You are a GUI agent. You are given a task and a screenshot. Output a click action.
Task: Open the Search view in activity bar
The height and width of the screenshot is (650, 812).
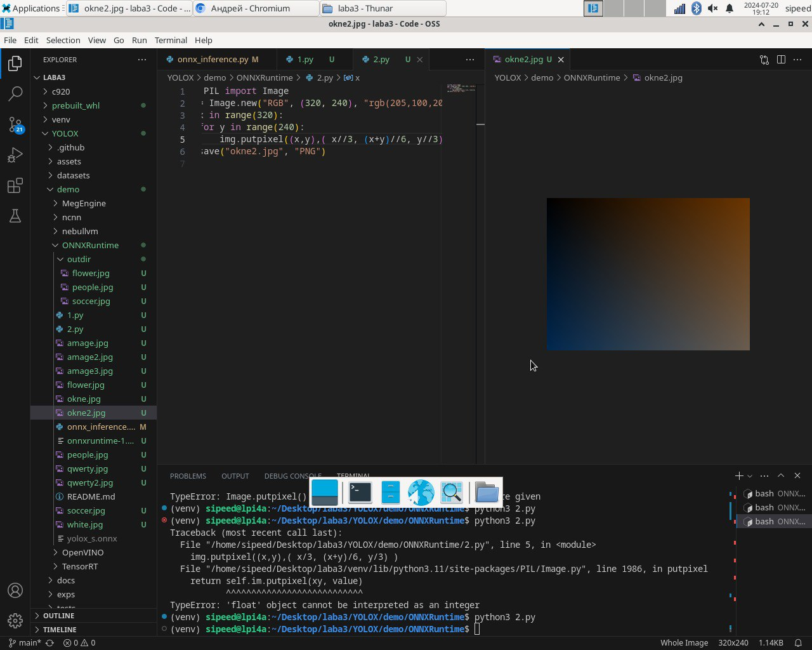click(15, 94)
